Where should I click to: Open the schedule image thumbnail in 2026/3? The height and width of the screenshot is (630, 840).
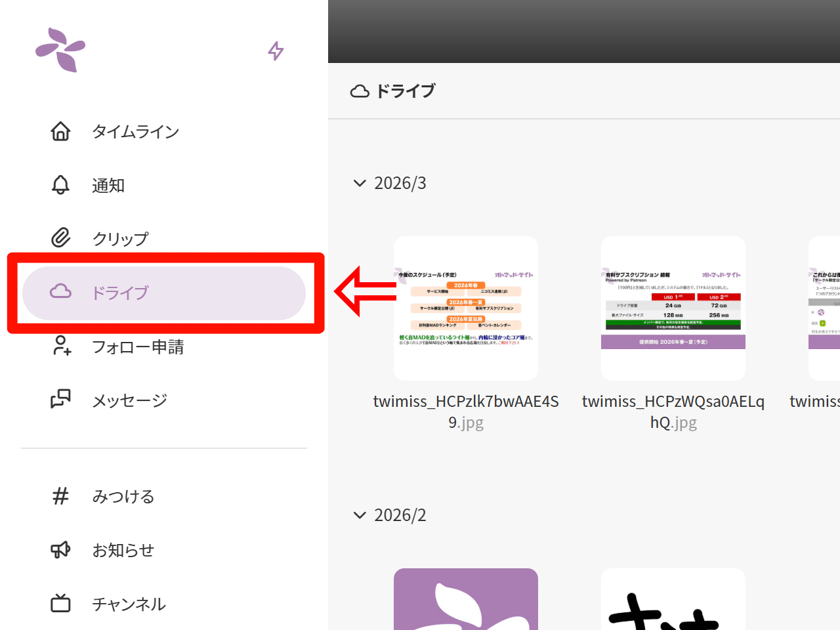[466, 308]
